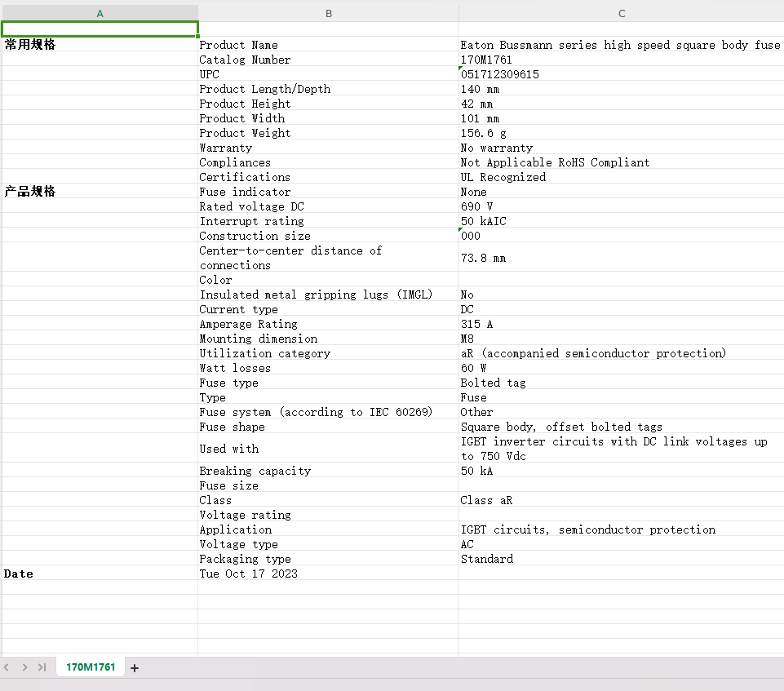Click the 'Fuse shape' cell
Screen dimensions: 784x691
[x=329, y=427]
